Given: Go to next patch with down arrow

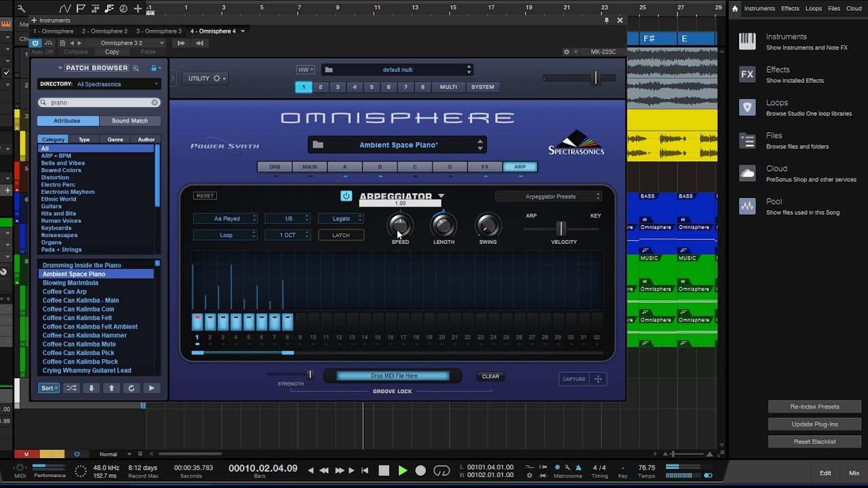Looking at the screenshot, I should pos(91,388).
